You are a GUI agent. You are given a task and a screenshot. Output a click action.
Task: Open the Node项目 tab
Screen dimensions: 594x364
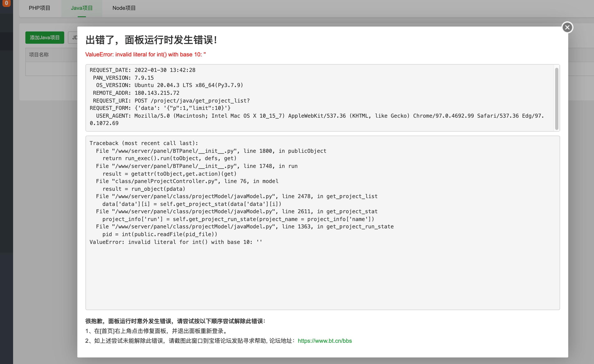pyautogui.click(x=124, y=8)
